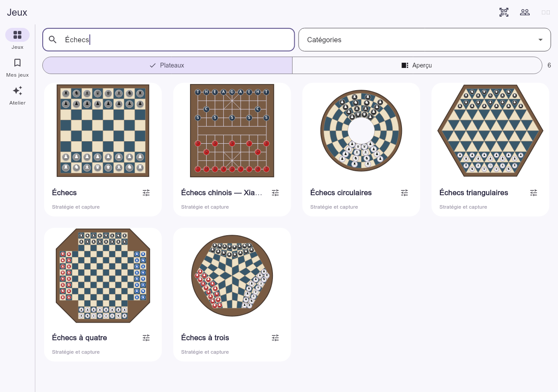Click Stratégie et capture under Échecs à trois
Viewport: 558px width, 392px height.
coord(205,352)
